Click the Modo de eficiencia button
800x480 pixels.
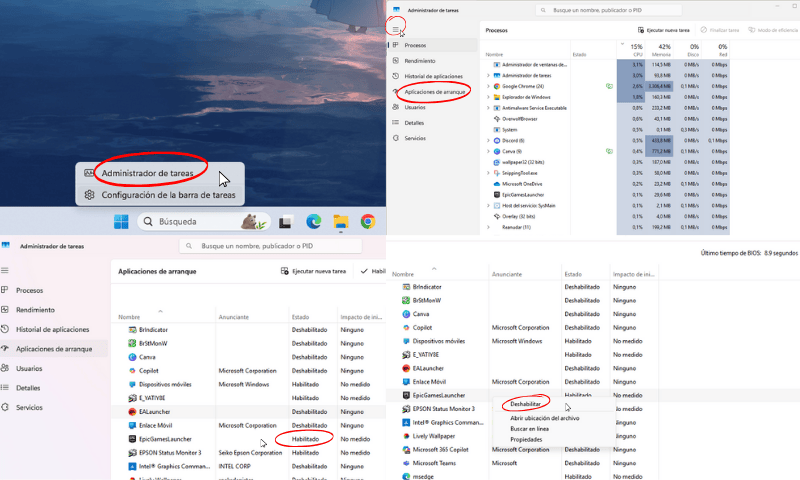775,31
